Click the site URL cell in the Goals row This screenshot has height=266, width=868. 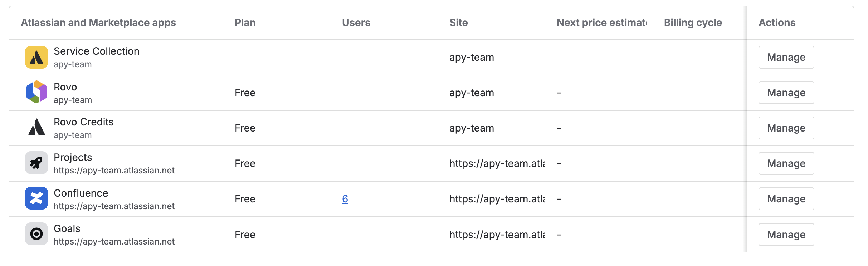[x=497, y=235]
